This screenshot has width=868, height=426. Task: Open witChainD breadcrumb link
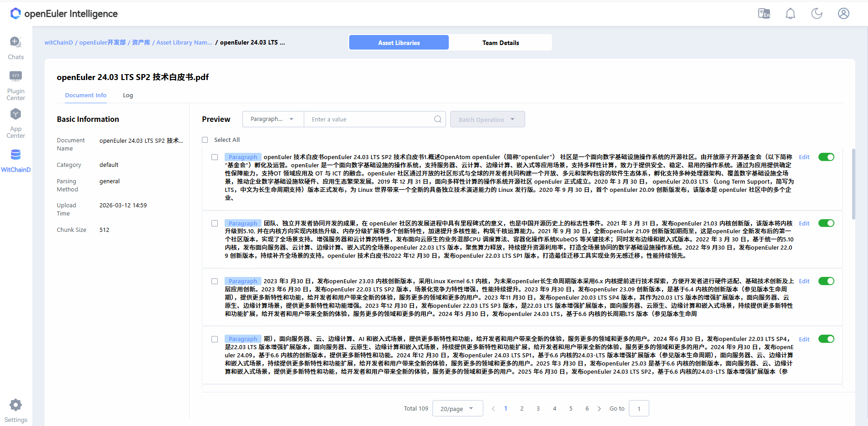coord(59,43)
